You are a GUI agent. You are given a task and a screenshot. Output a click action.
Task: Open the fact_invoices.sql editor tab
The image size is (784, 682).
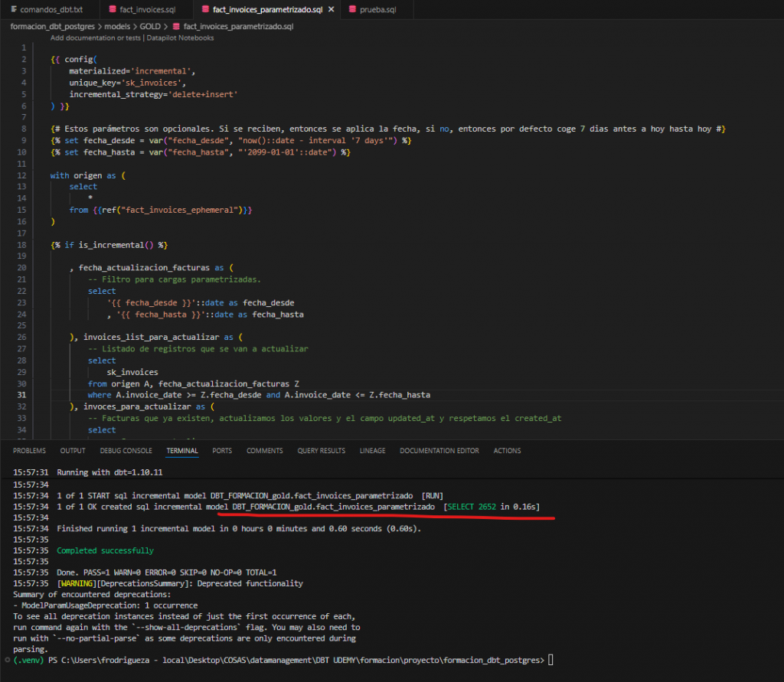click(x=147, y=10)
